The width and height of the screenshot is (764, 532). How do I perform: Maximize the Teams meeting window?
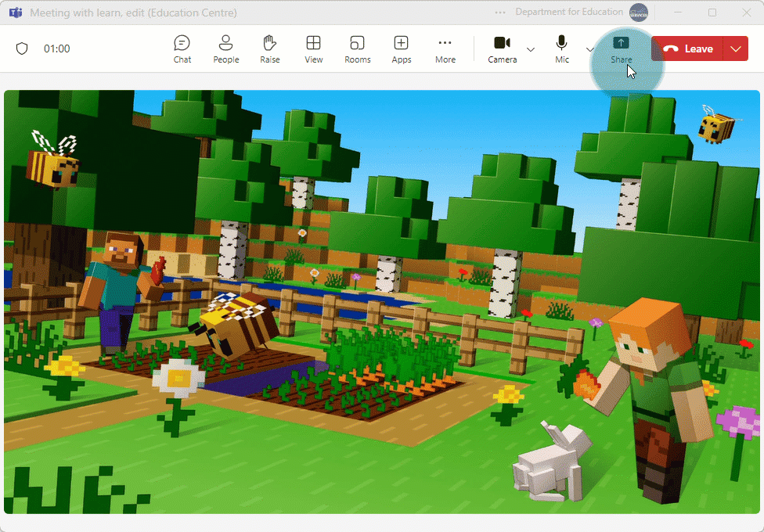point(712,13)
